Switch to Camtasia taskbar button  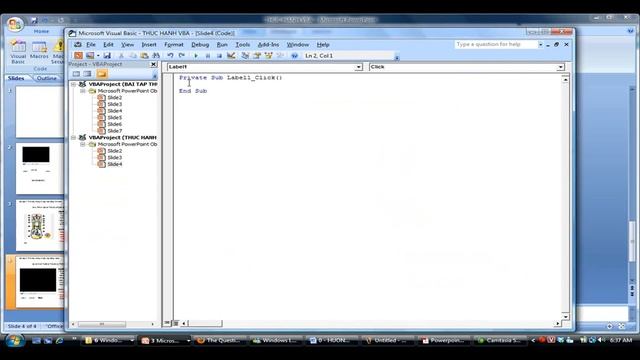500,340
